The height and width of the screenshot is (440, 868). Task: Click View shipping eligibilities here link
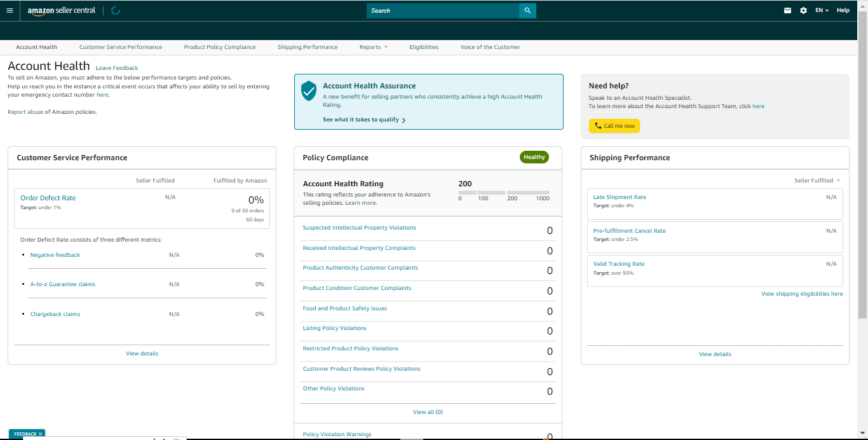click(802, 294)
